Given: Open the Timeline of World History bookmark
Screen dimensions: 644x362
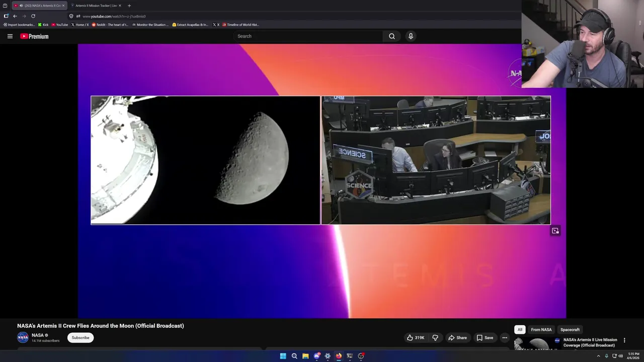Looking at the screenshot, I should tap(240, 25).
